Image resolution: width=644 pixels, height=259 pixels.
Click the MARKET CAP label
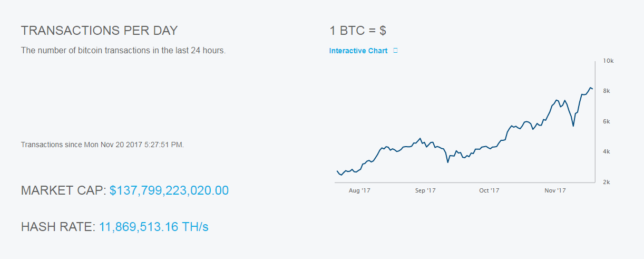click(x=63, y=190)
